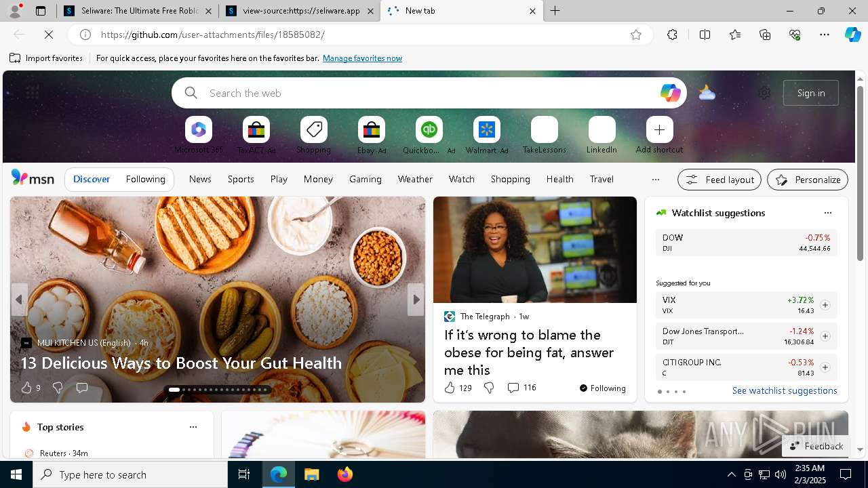
Task: Open the Extensions toolbar icon
Action: 672,35
